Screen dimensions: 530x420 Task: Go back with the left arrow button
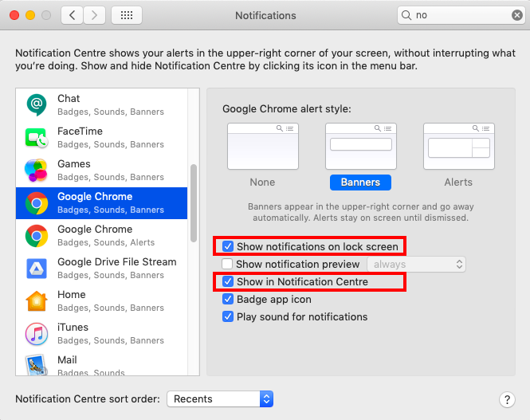click(x=72, y=15)
